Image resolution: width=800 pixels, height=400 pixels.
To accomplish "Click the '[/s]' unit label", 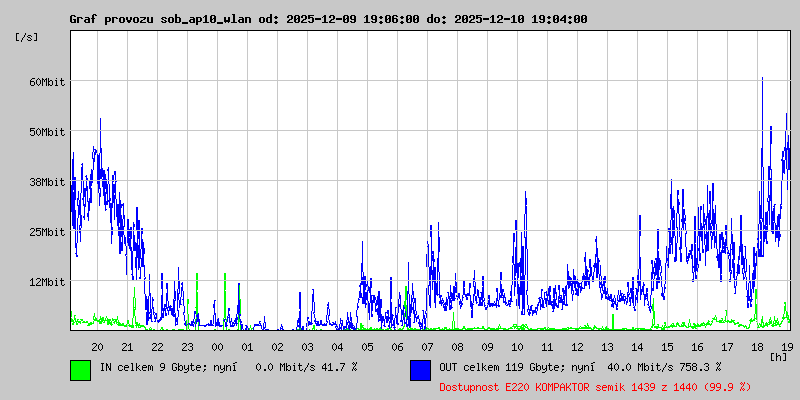I will [x=27, y=37].
